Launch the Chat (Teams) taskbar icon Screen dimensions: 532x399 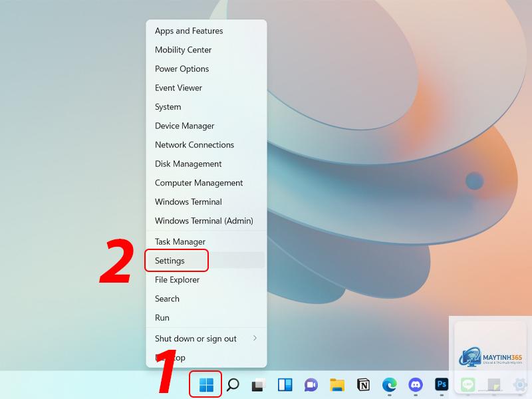tap(311, 385)
